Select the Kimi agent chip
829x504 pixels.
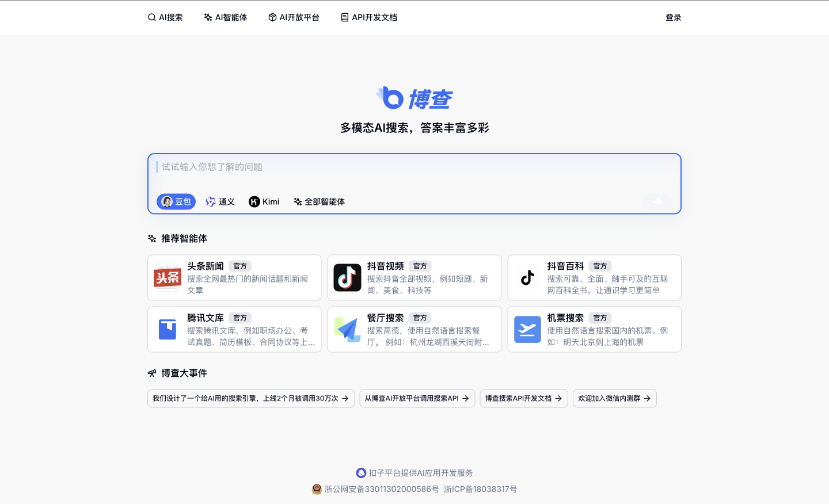coord(264,201)
